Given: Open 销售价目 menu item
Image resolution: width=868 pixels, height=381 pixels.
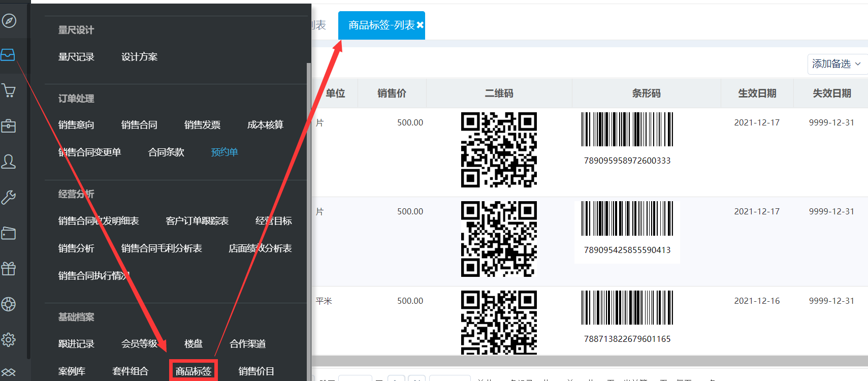Looking at the screenshot, I should coord(256,371).
